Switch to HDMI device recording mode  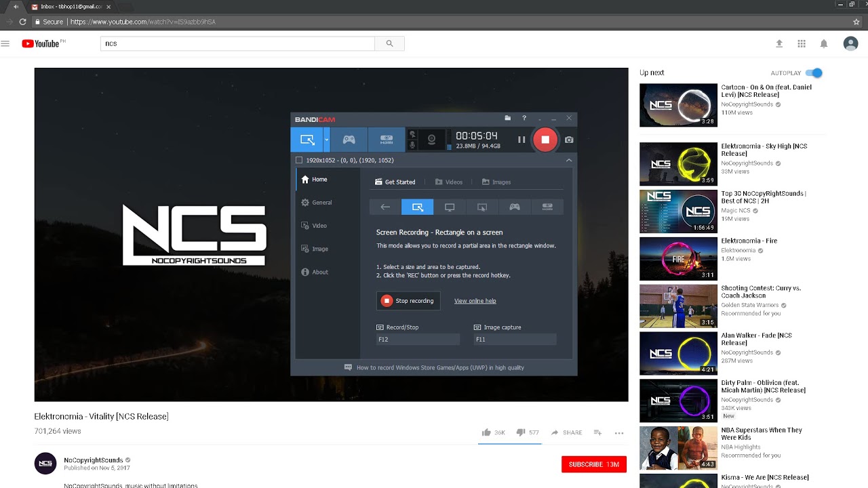tap(387, 140)
